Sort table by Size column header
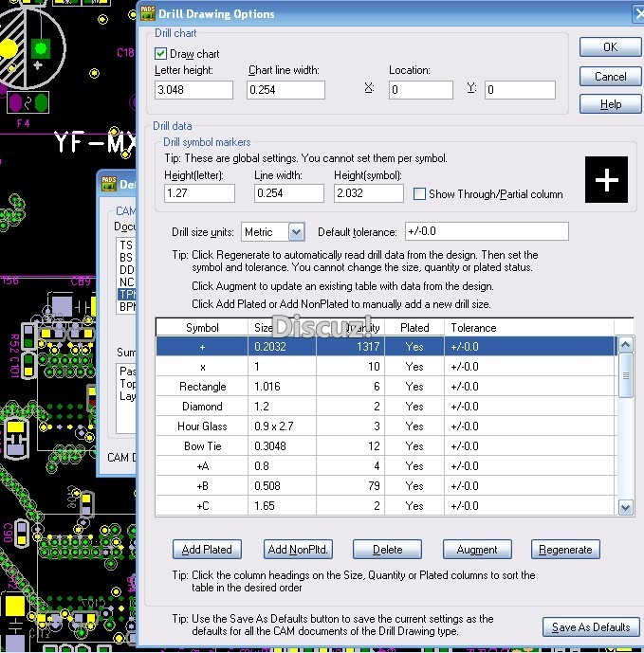This screenshot has width=644, height=653. pos(263,328)
